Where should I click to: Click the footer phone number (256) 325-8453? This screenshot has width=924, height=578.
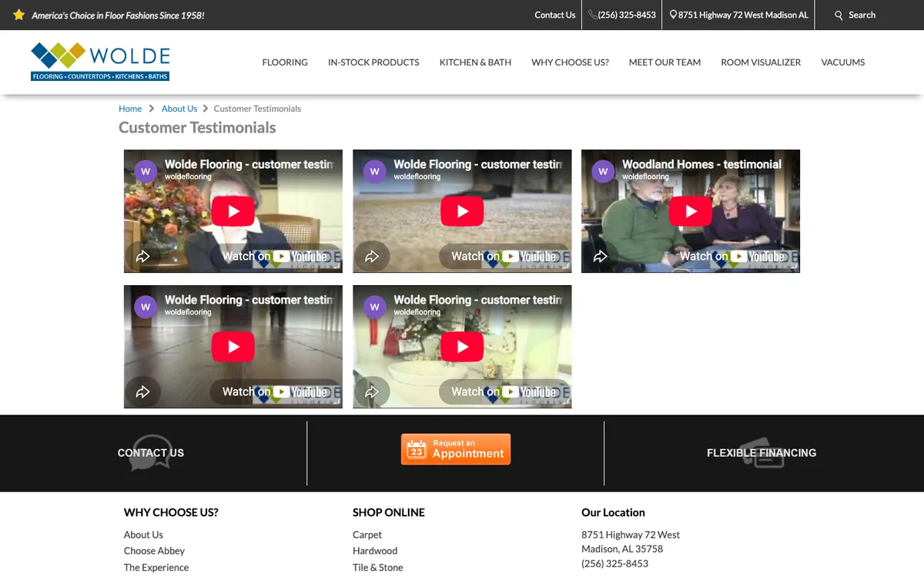[x=614, y=563]
